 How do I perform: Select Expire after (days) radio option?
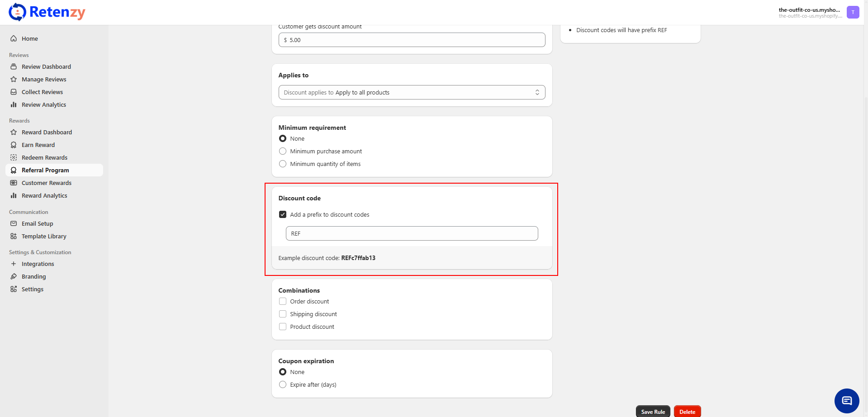[283, 384]
